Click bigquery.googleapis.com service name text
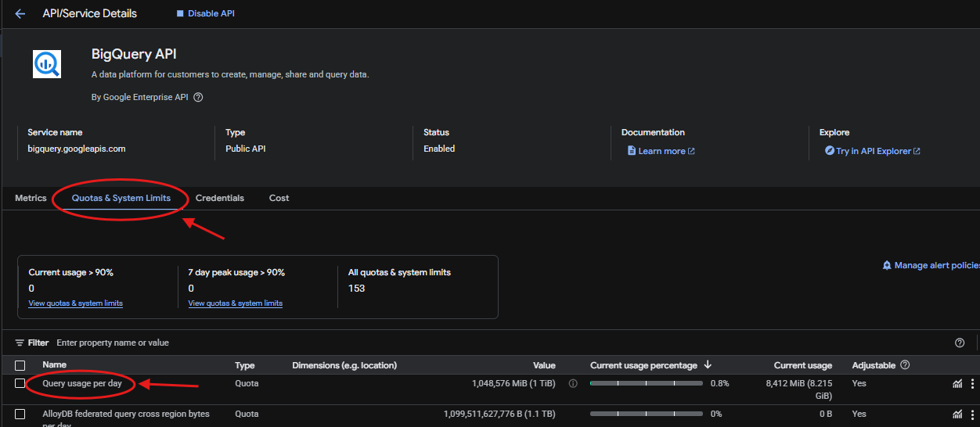The height and width of the screenshot is (427, 980). point(77,148)
